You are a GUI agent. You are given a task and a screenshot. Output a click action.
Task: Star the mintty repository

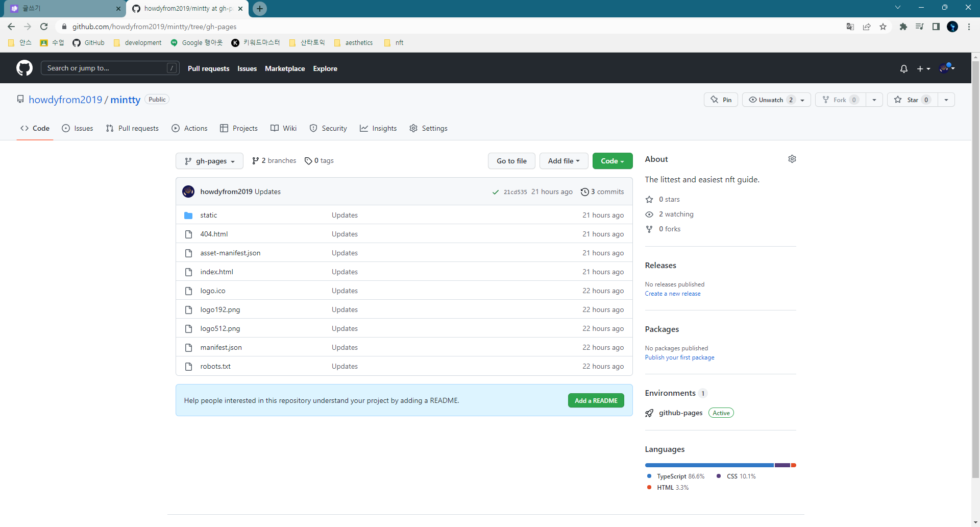point(913,100)
